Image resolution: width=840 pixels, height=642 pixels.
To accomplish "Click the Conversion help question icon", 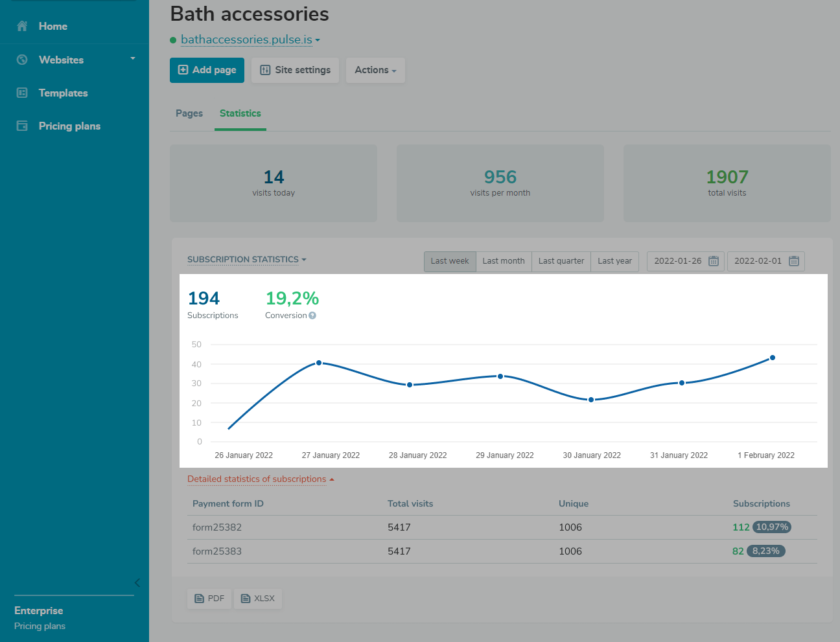I will coord(312,315).
